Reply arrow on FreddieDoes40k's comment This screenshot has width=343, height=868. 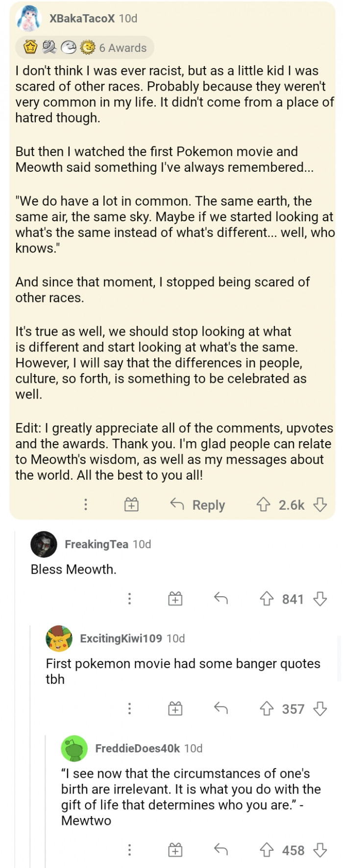point(221,850)
